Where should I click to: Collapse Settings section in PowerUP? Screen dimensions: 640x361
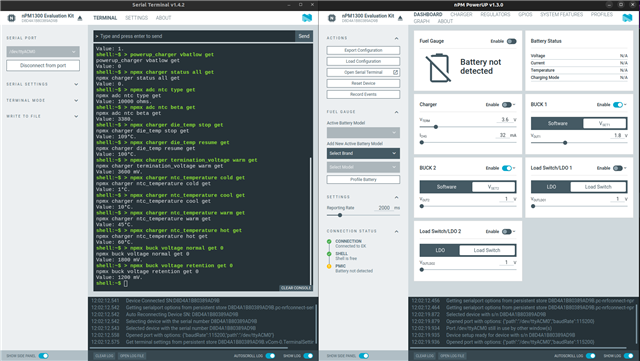pos(396,197)
